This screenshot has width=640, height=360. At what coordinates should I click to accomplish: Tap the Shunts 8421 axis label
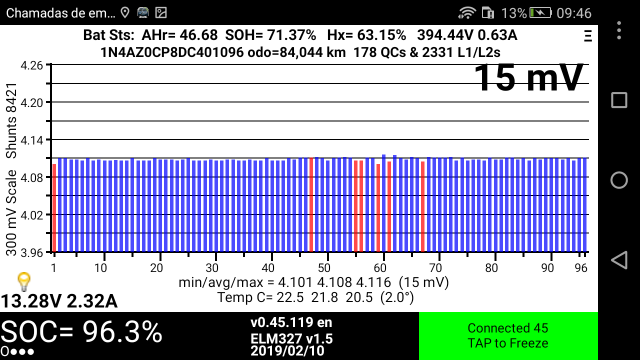pos(11,120)
